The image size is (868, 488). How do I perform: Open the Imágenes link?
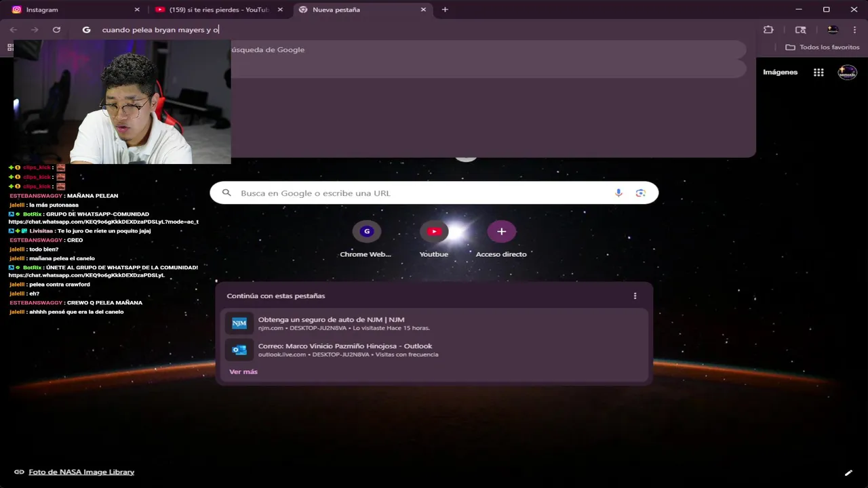pos(780,73)
